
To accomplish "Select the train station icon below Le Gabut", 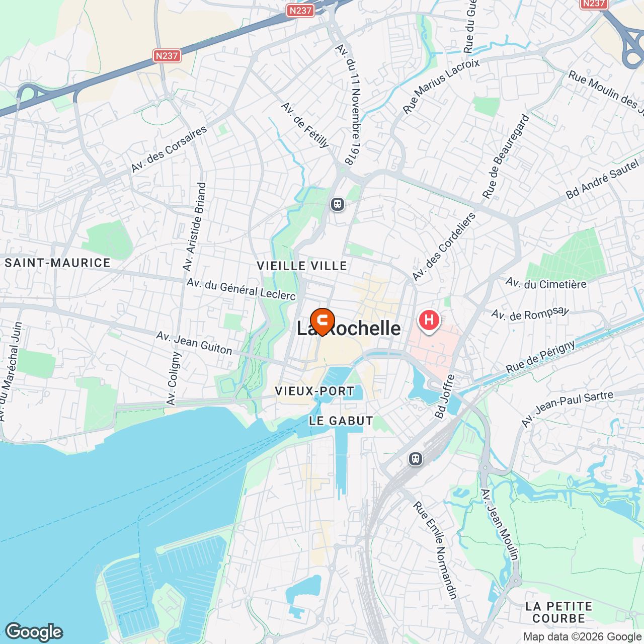I will pos(415,458).
